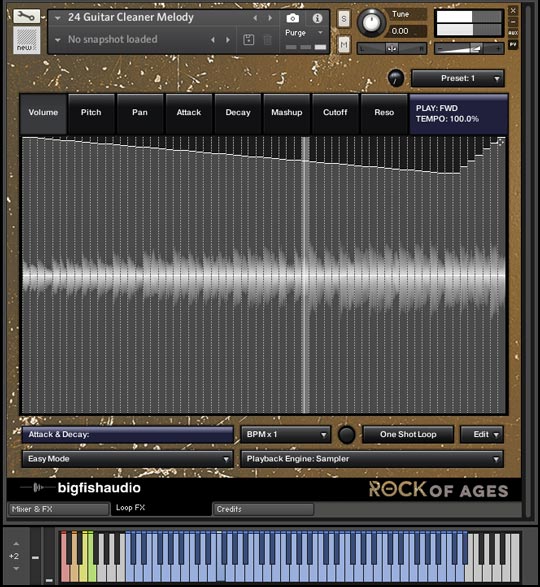Open the Preset: 1 dropdown

tap(458, 78)
